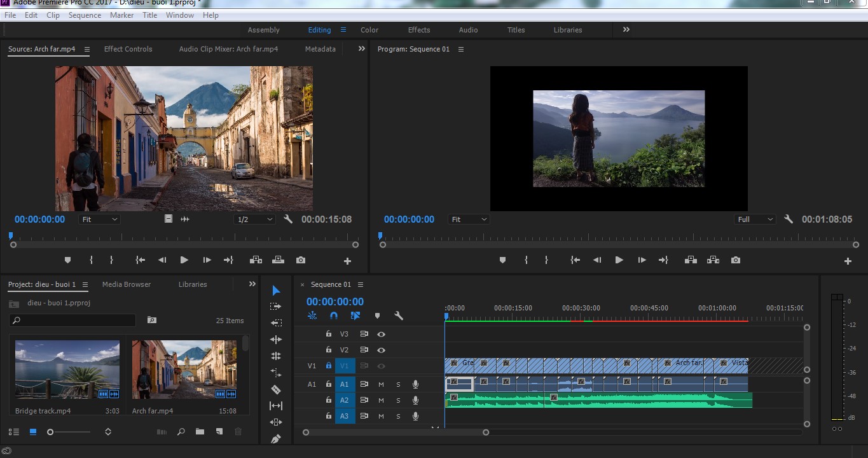Viewport: 868px width, 458px height.
Task: Expand workspace overflow chevron menu
Action: 626,30
